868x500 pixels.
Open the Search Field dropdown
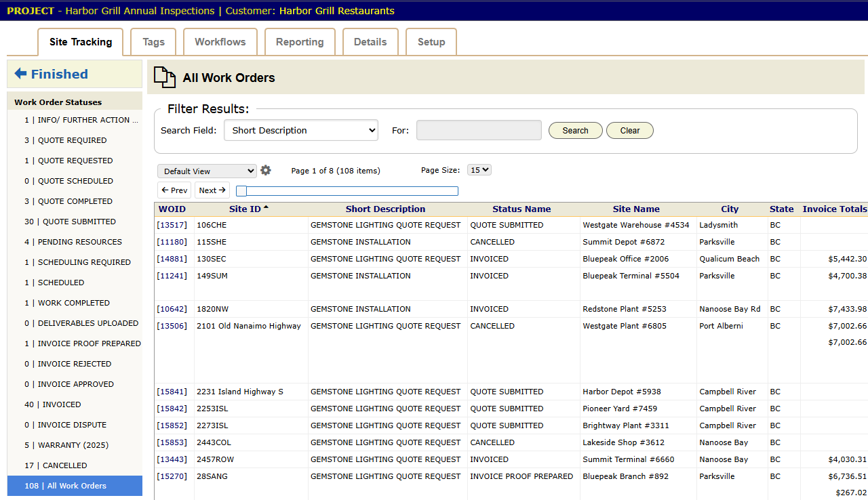point(301,130)
